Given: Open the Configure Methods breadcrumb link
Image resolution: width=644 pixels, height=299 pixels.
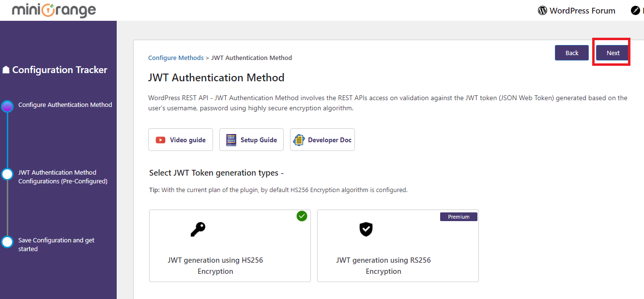Looking at the screenshot, I should click(176, 58).
